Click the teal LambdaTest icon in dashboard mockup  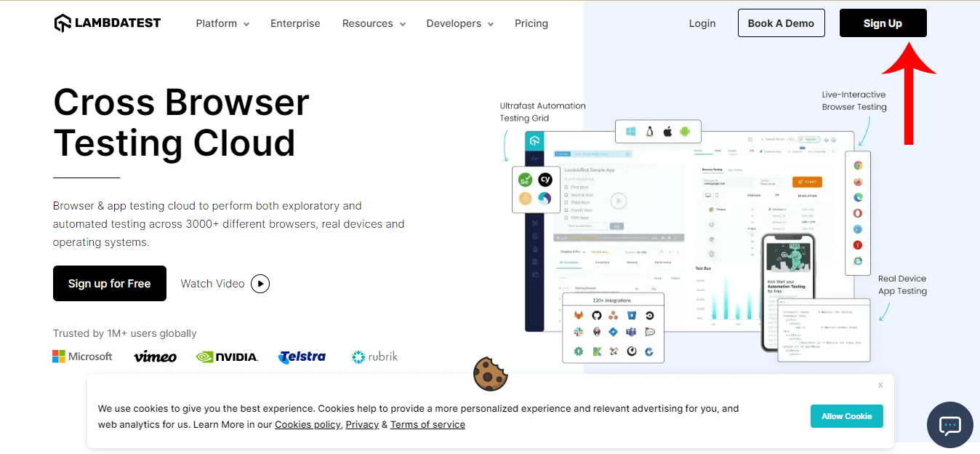(x=535, y=140)
